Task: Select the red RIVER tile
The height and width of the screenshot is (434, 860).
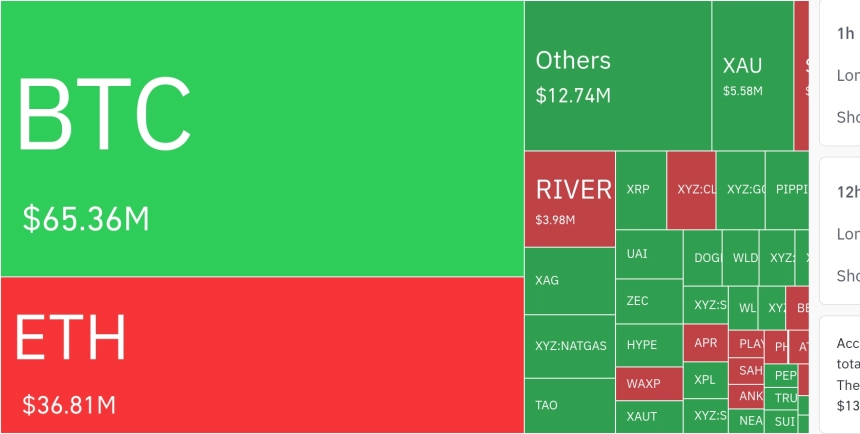Action: point(569,198)
